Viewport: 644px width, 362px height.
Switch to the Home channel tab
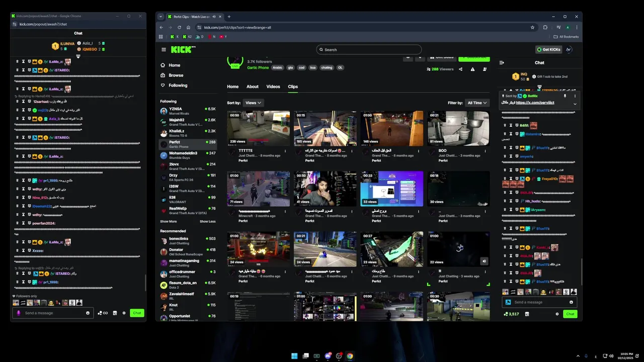[x=232, y=86]
